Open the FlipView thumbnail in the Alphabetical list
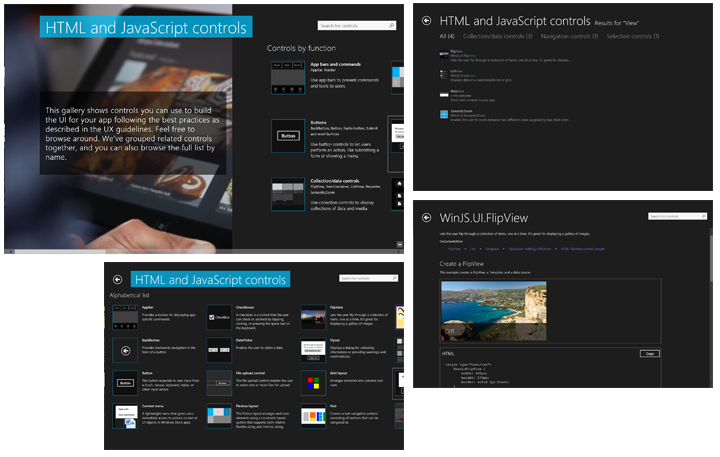Viewport: 720px width, 457px height. (x=313, y=317)
